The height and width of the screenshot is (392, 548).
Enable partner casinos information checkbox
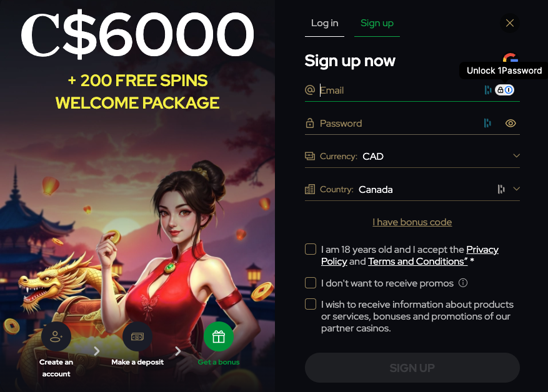pyautogui.click(x=311, y=304)
